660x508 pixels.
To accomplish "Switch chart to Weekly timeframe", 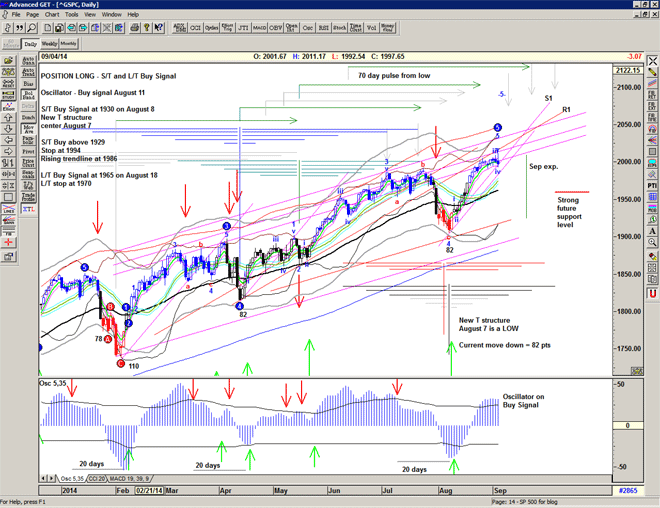I will (48, 45).
